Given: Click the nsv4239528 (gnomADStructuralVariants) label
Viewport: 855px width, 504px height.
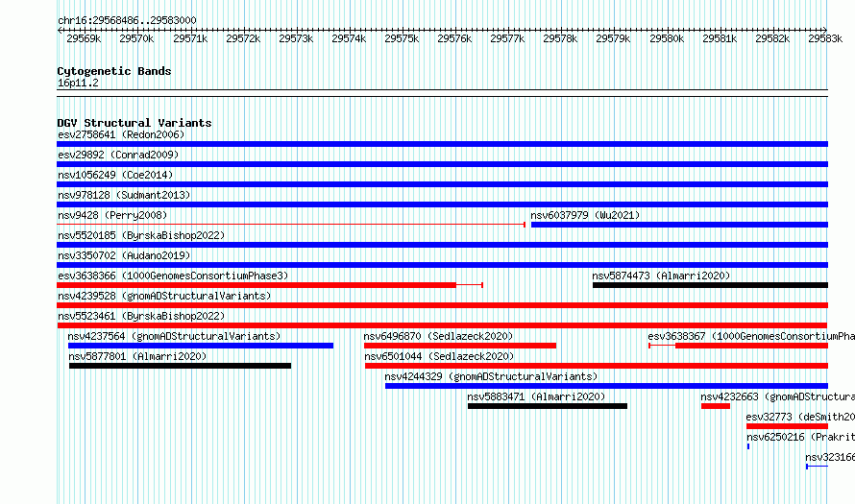Looking at the screenshot, I should coord(164,296).
